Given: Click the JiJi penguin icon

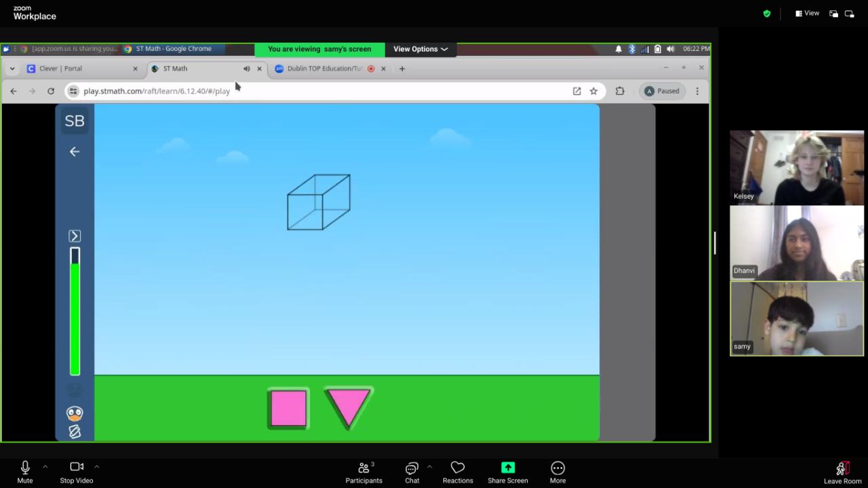Looking at the screenshot, I should 75,413.
